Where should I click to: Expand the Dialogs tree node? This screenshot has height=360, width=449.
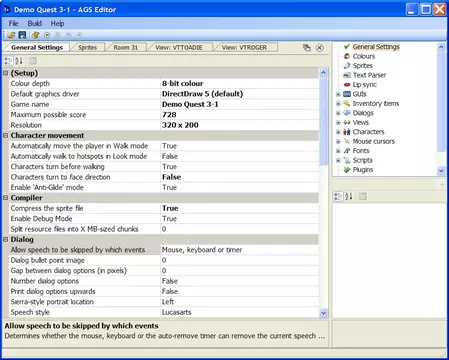(x=338, y=113)
